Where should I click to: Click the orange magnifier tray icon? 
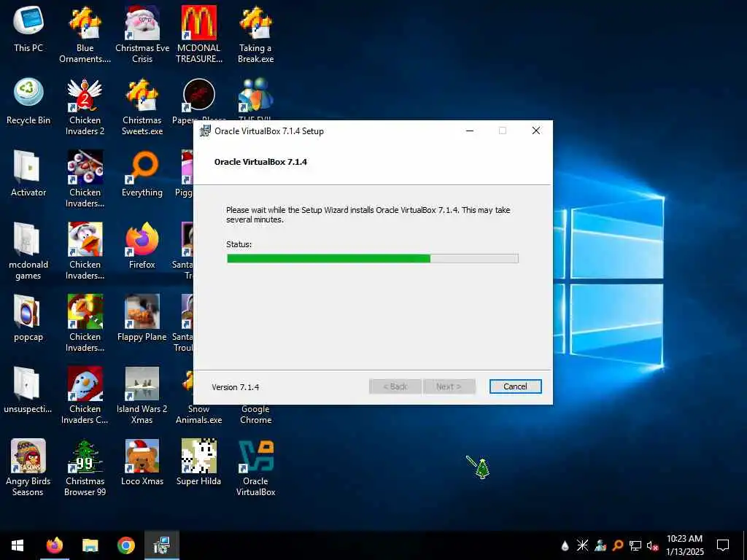pyautogui.click(x=618, y=545)
